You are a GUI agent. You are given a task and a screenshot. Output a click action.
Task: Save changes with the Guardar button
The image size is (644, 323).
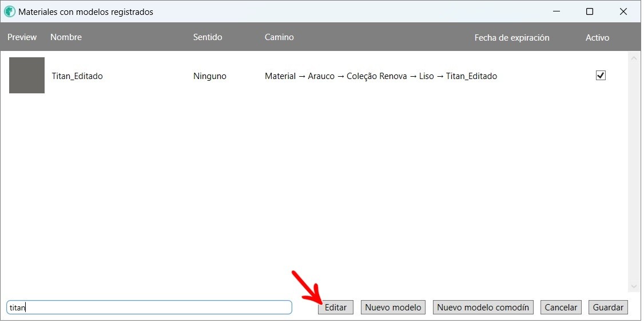tap(607, 308)
